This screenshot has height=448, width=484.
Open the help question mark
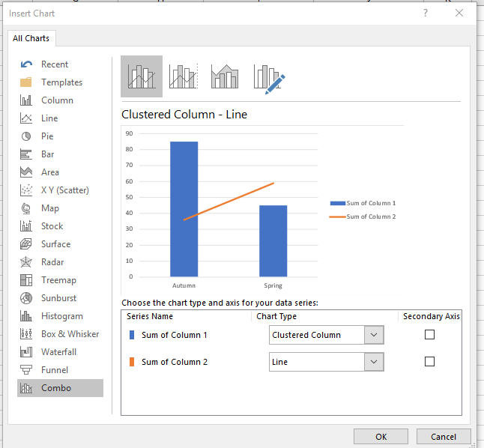coord(426,13)
